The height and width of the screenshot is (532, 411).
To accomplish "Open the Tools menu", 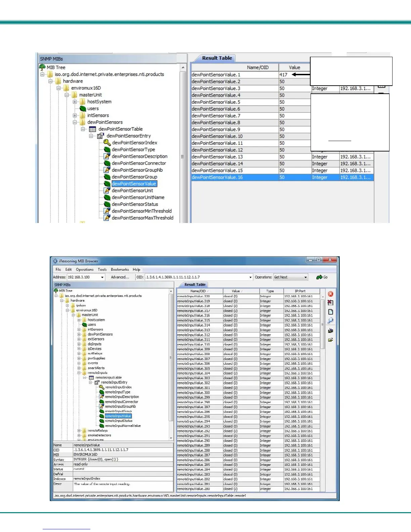I will coord(102,269).
